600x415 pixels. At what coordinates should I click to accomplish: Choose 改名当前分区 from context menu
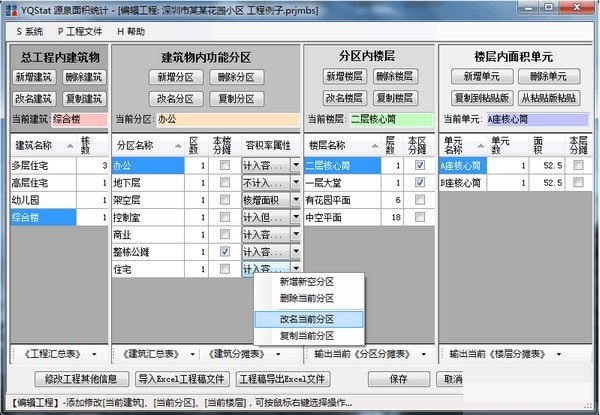pos(307,319)
